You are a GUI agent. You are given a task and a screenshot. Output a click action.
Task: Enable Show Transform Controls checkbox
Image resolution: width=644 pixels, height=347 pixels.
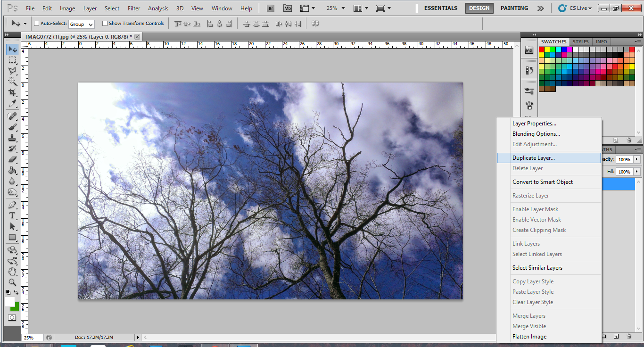[105, 24]
